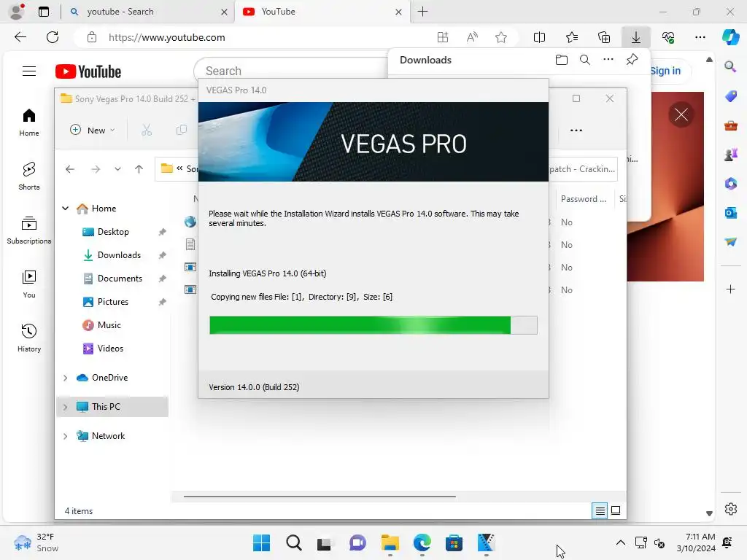
Task: Click the YouTube Sign in button
Action: tap(666, 71)
